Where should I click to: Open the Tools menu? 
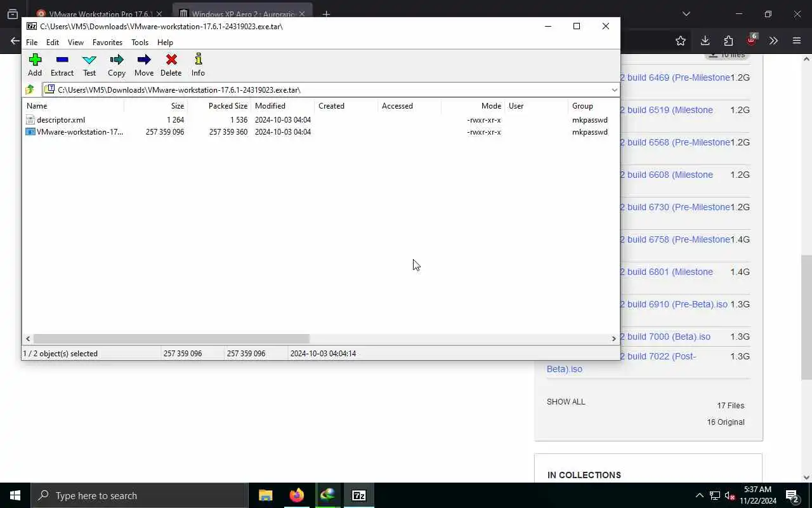click(x=140, y=43)
